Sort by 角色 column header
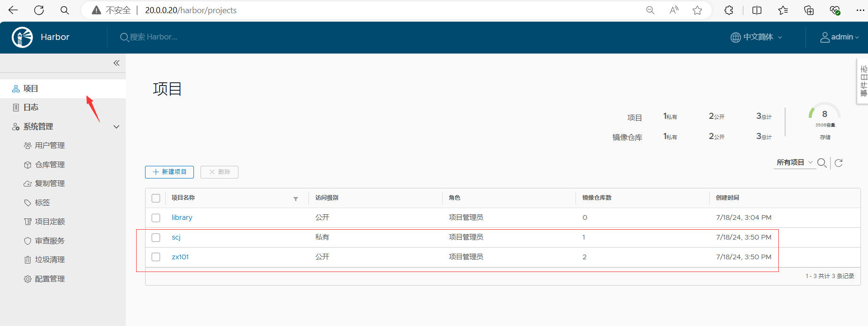This screenshot has height=326, width=868. pos(454,198)
